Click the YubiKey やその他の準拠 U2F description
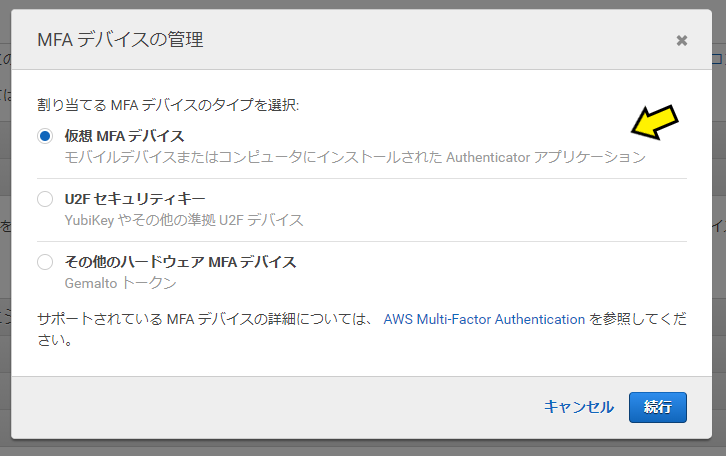The height and width of the screenshot is (456, 726). point(184,220)
